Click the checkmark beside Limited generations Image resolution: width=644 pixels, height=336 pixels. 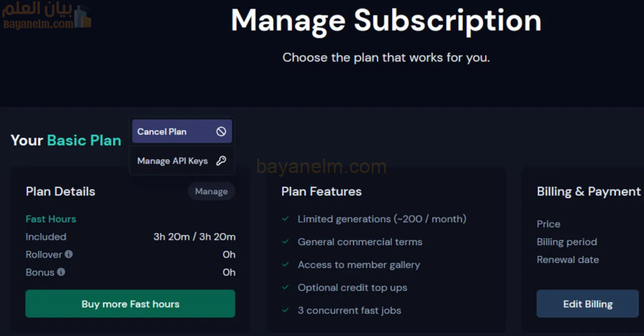click(x=285, y=219)
